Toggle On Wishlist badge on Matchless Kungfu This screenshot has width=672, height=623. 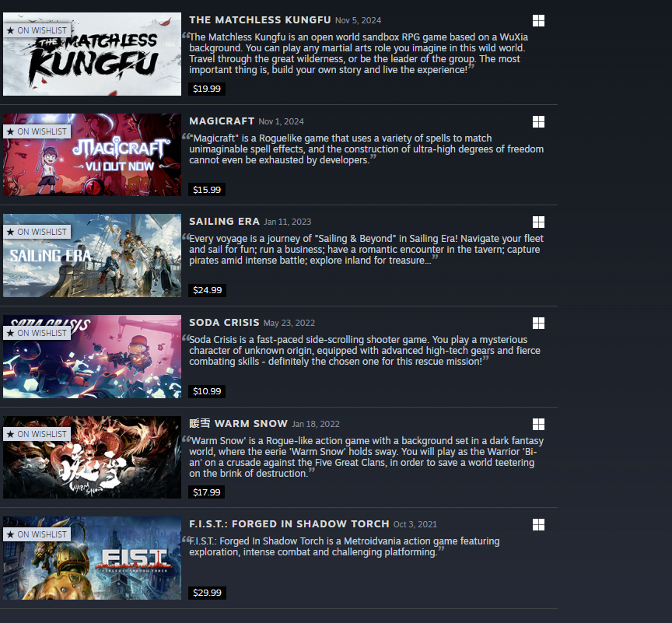tap(37, 30)
